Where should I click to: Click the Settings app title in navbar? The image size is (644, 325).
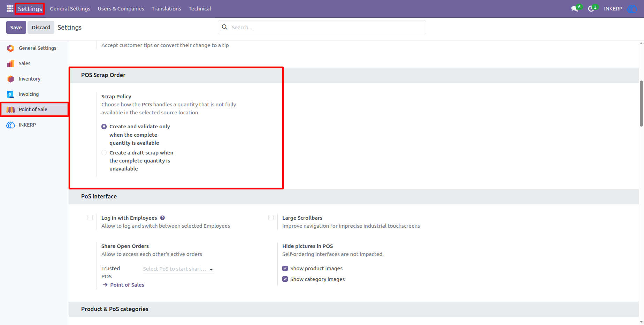click(x=30, y=9)
